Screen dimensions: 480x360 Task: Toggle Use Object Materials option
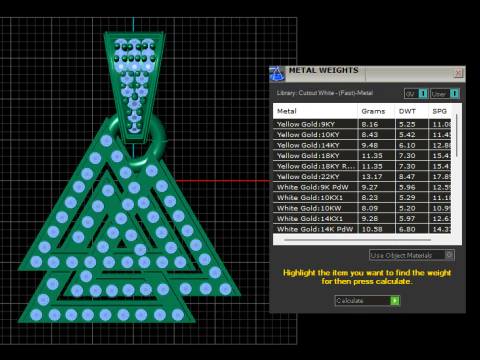[412, 255]
